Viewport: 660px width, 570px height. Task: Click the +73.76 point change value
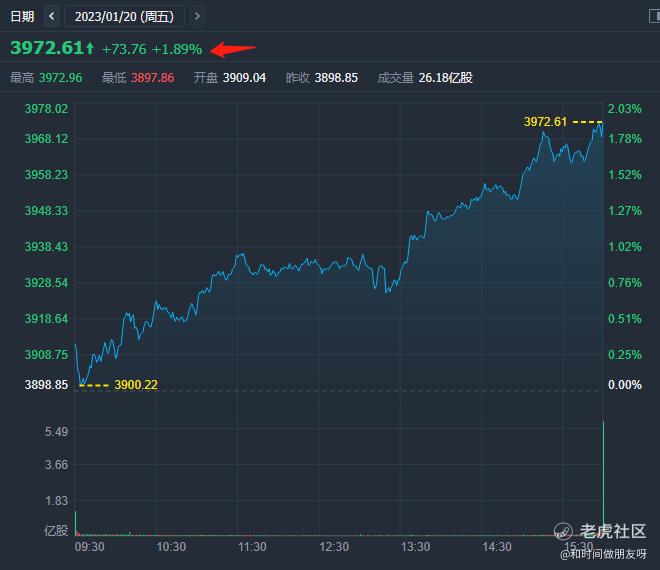pos(124,48)
